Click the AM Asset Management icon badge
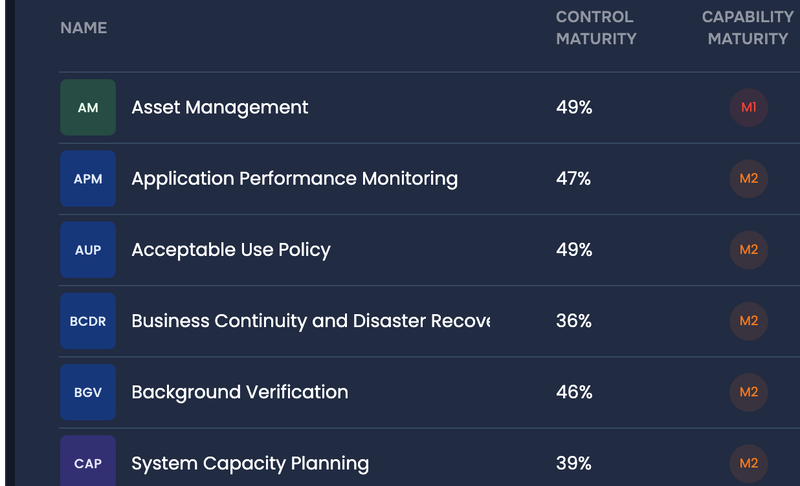The height and width of the screenshot is (486, 800). pyautogui.click(x=88, y=108)
